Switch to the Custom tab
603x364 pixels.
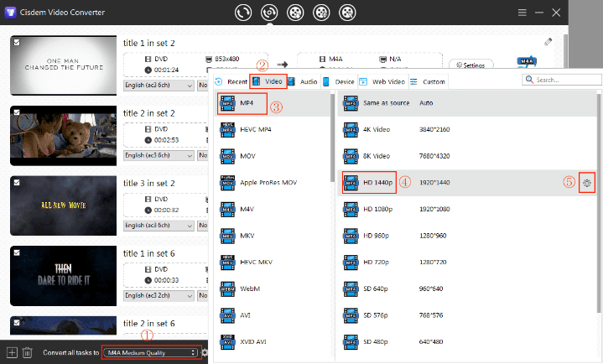coord(428,81)
